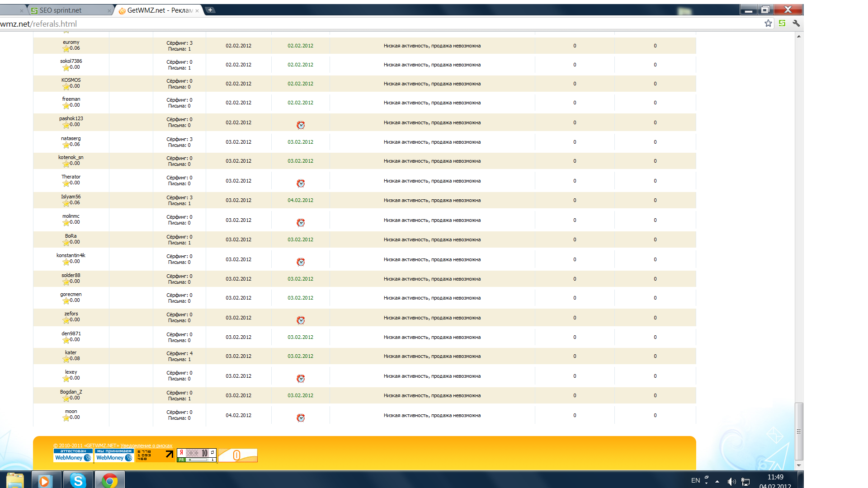
Task: Click page scrollbar down arrow
Action: tap(799, 465)
